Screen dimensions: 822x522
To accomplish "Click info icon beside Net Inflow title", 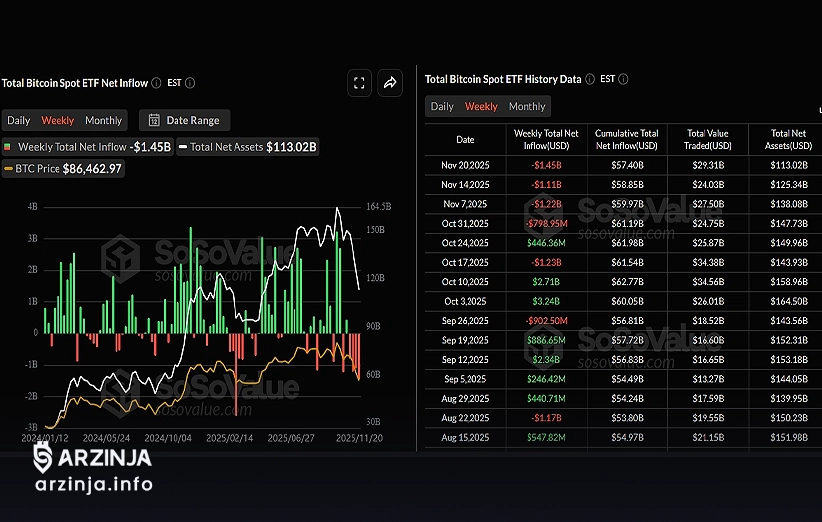I will tap(157, 83).
